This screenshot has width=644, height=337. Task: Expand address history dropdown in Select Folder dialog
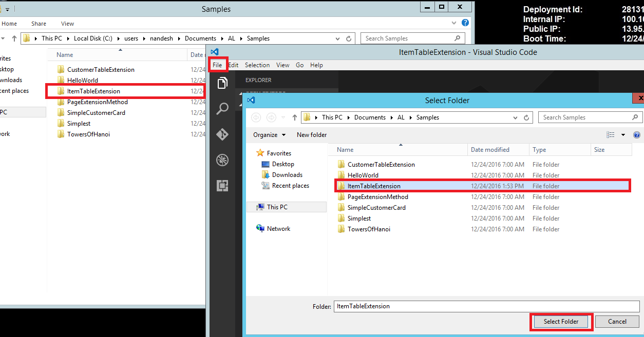[516, 117]
